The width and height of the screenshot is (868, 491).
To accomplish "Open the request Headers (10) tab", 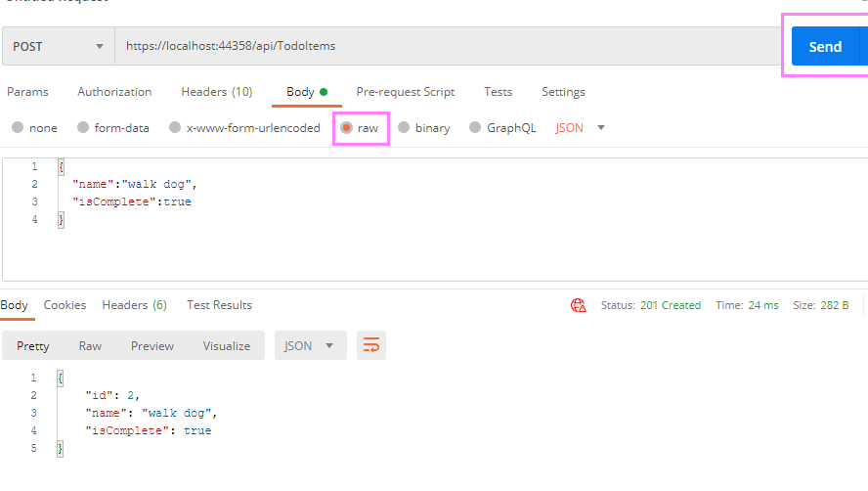I will pos(217,92).
